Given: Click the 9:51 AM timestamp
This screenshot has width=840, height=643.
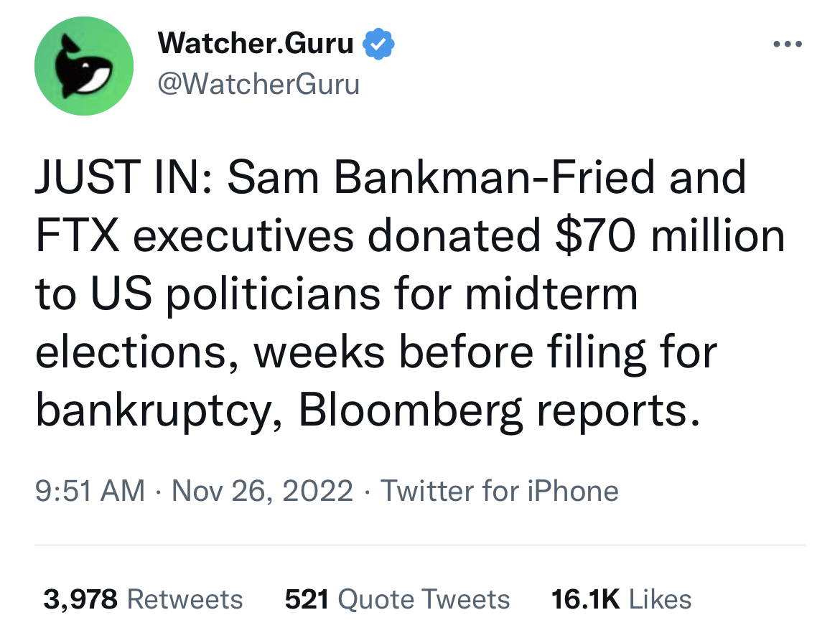Looking at the screenshot, I should pyautogui.click(x=90, y=492).
